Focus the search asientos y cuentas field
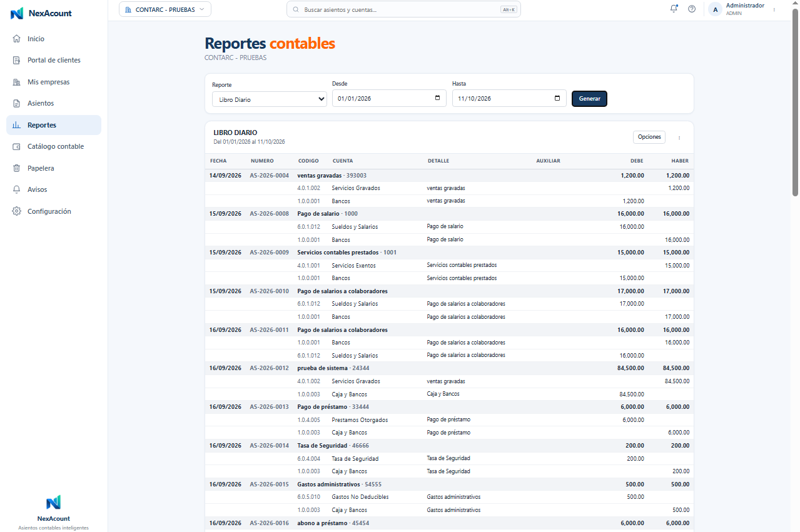800x532 pixels. point(403,9)
